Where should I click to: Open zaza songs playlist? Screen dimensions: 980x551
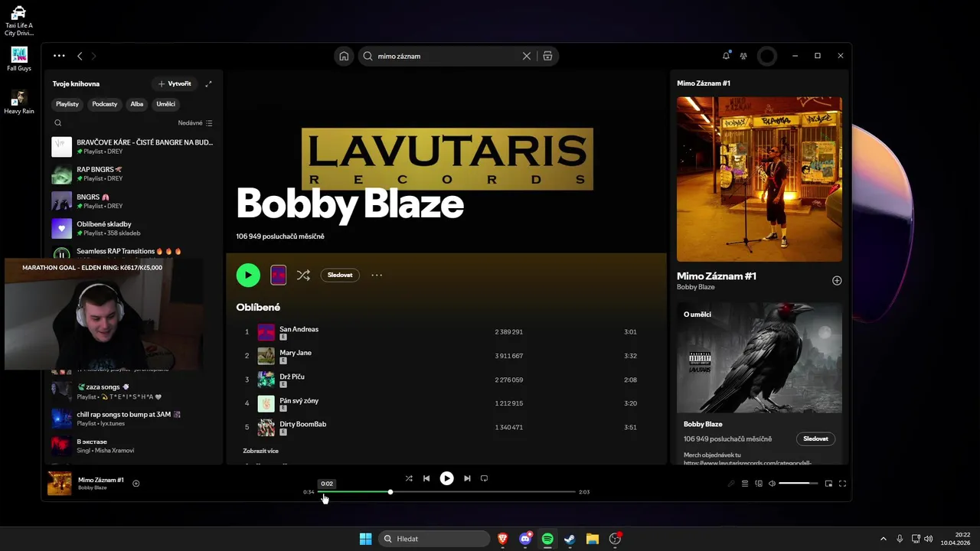tap(133, 392)
